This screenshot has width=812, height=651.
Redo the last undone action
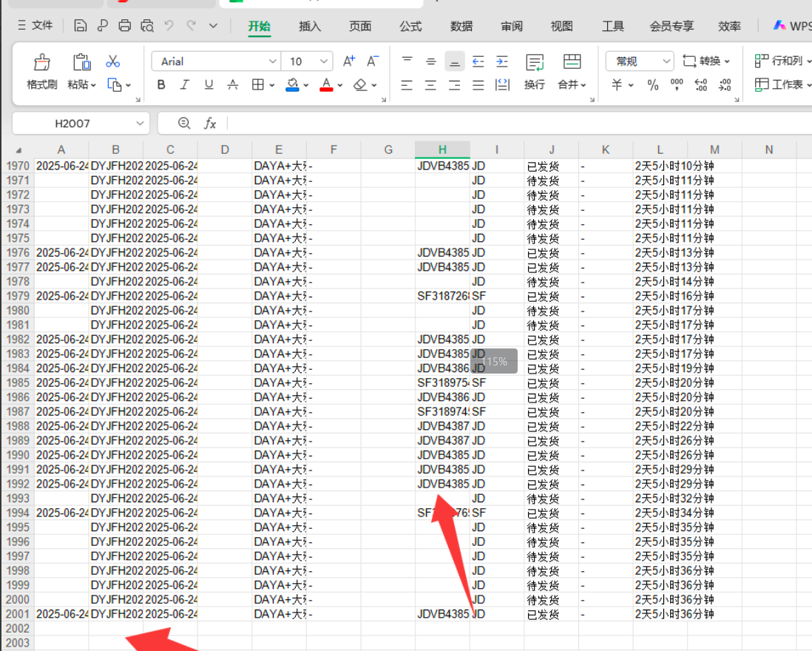pyautogui.click(x=191, y=25)
